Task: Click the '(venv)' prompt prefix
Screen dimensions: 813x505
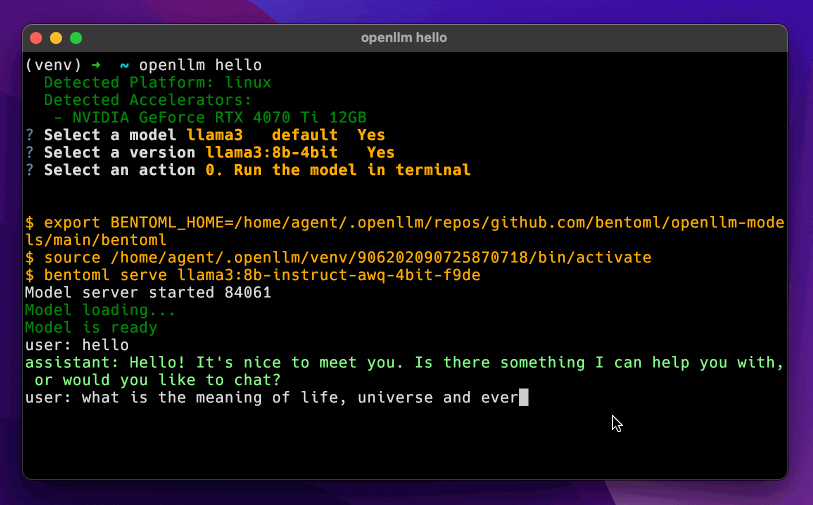Action: (53, 65)
